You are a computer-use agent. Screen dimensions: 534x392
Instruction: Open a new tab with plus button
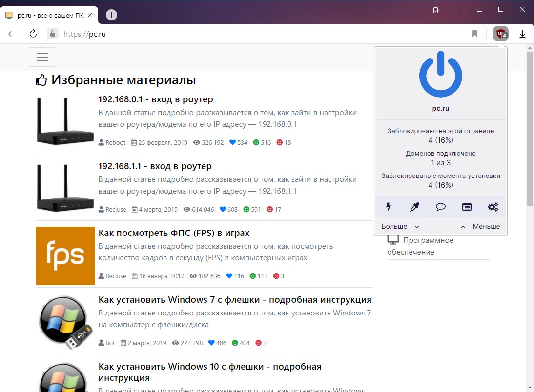[111, 15]
